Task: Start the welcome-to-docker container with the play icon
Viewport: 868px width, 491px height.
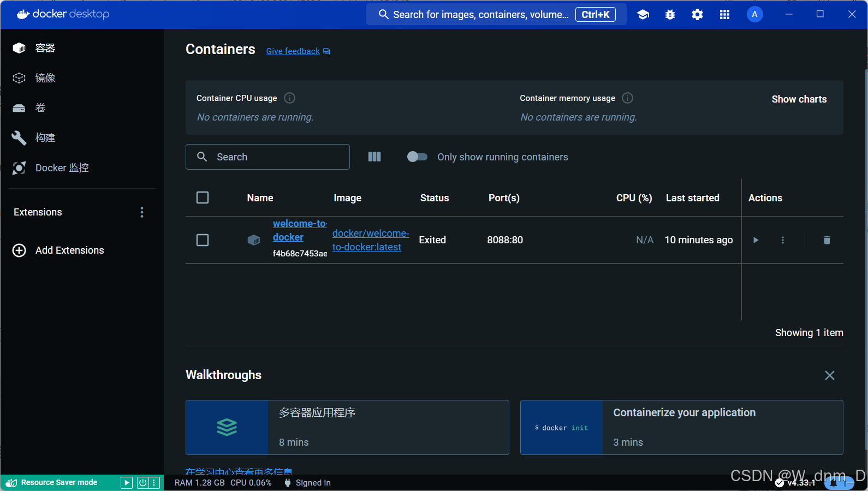Action: pyautogui.click(x=756, y=240)
